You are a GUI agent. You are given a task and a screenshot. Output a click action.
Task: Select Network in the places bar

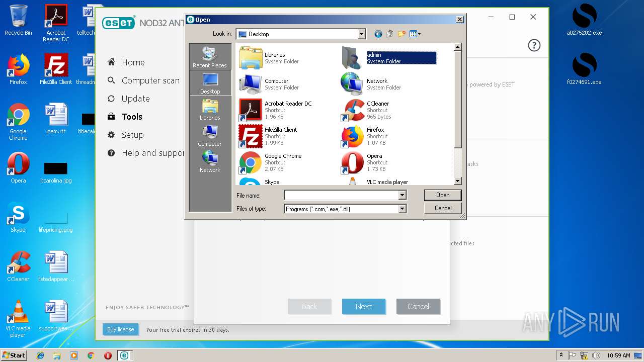click(210, 162)
